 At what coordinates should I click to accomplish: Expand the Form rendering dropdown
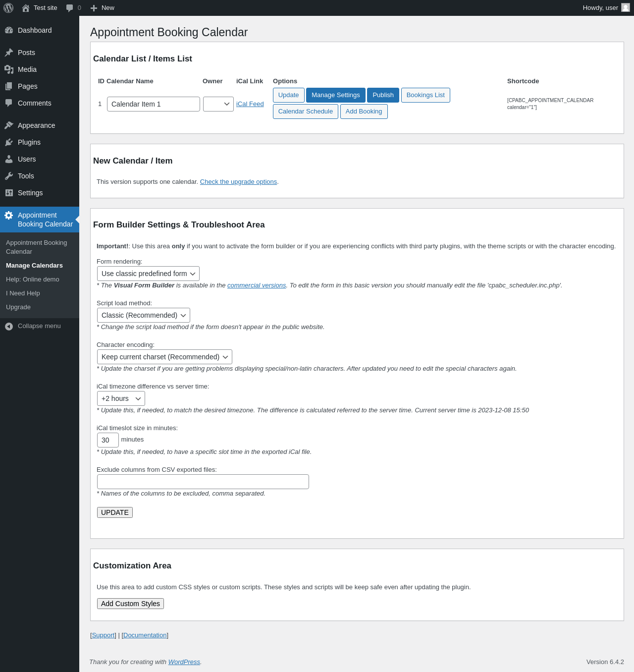(x=148, y=274)
